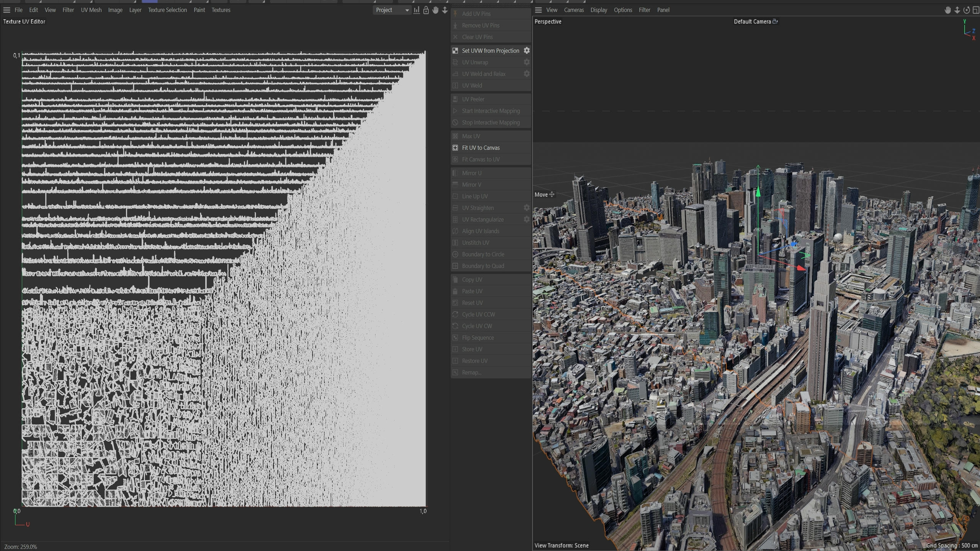Toggle the lock icon in UV editor toolbar

coord(426,10)
